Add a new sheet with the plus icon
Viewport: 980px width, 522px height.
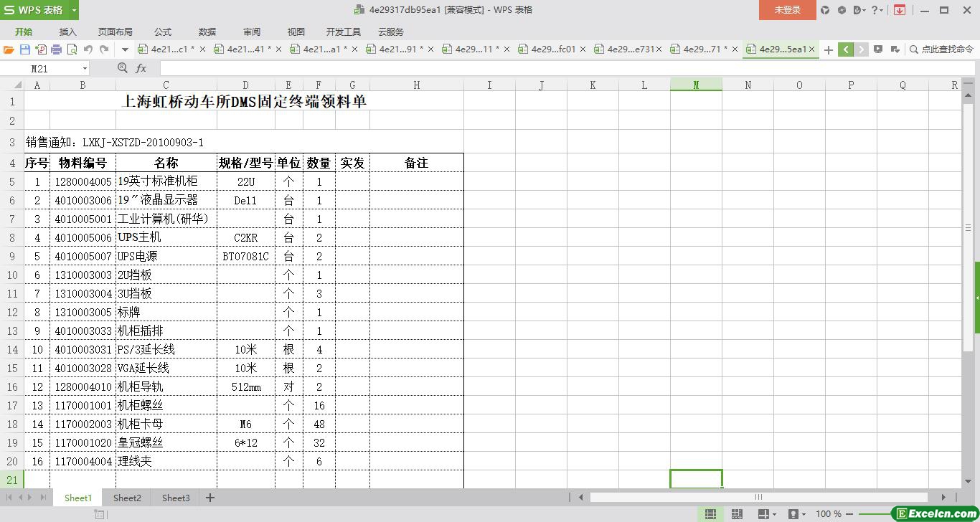tap(210, 498)
